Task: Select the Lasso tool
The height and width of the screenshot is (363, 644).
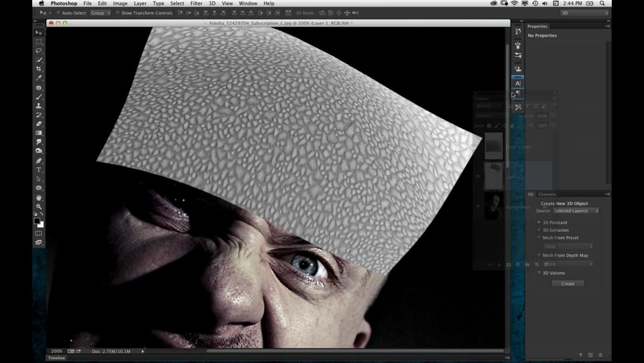Action: click(39, 51)
